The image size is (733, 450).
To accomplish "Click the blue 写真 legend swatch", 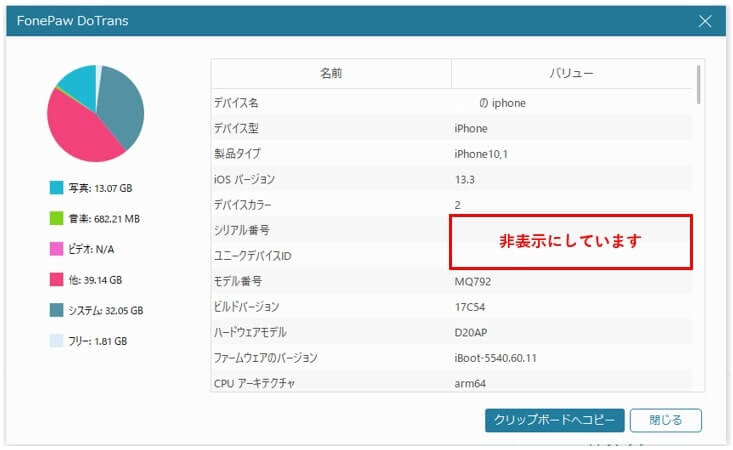I will click(x=57, y=188).
